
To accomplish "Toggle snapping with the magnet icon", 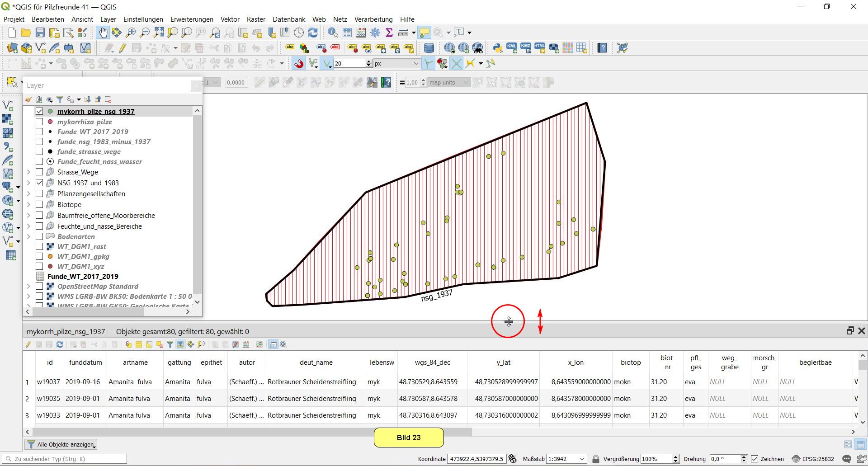I will point(298,64).
